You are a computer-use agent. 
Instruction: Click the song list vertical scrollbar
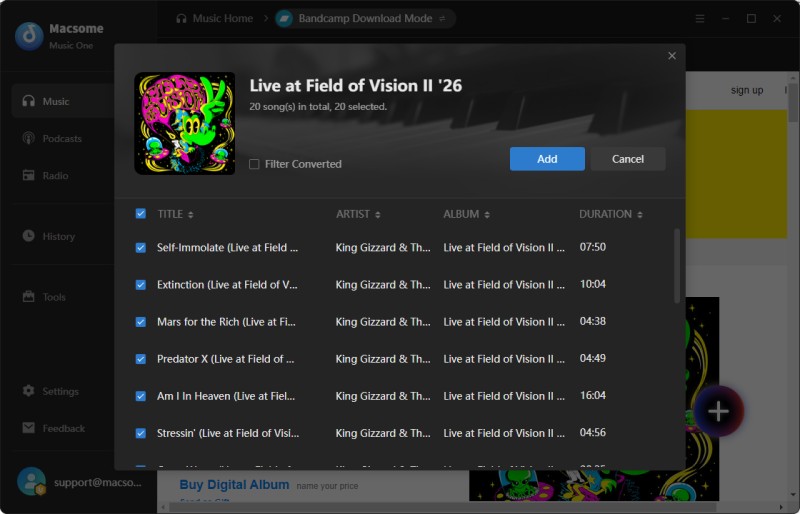click(677, 265)
